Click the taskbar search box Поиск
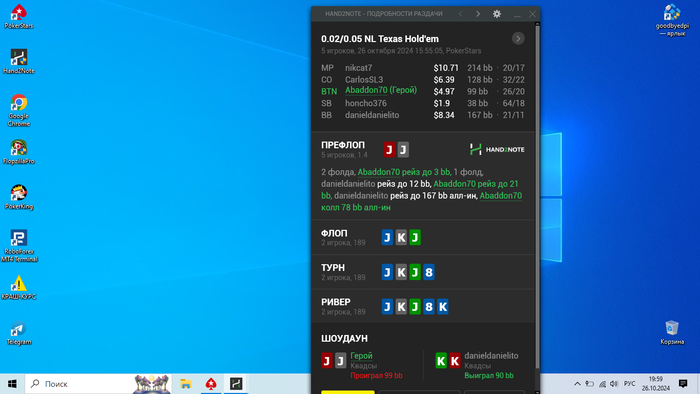Screen dimensions: 700x394 coord(98,384)
